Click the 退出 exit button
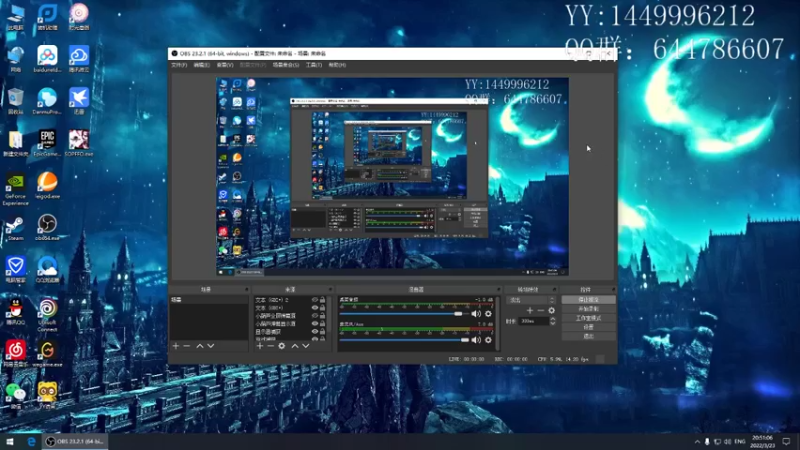Viewport: 800px width, 450px height. pyautogui.click(x=588, y=337)
